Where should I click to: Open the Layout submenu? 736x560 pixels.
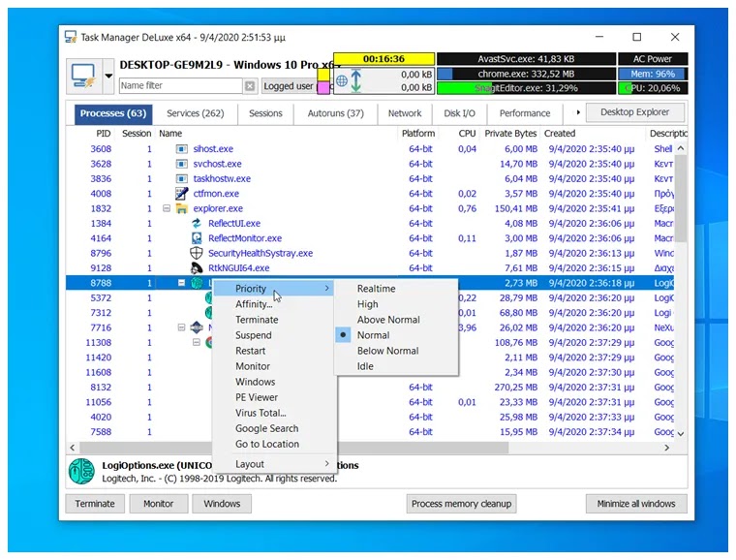point(275,464)
